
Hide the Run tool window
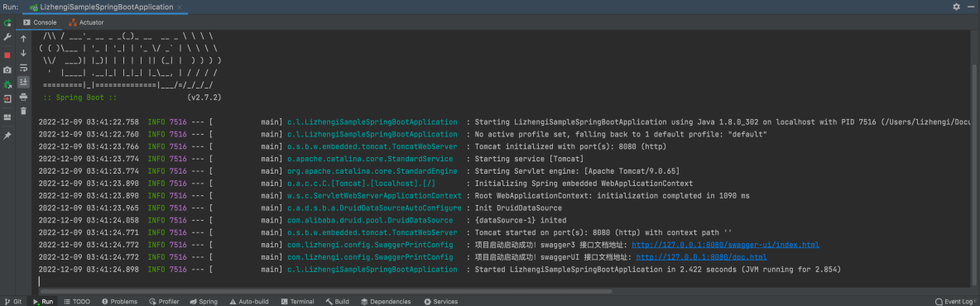[x=971, y=7]
